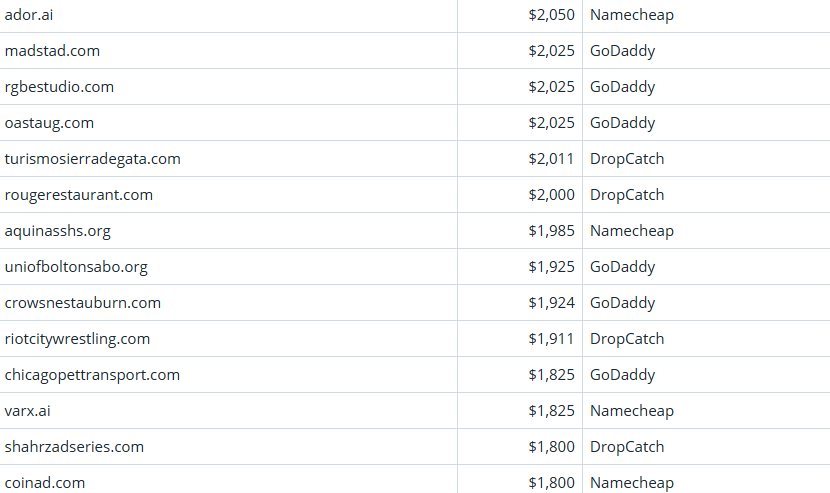Click turismosierradegata.com domain link
This screenshot has width=830, height=493.
(92, 159)
